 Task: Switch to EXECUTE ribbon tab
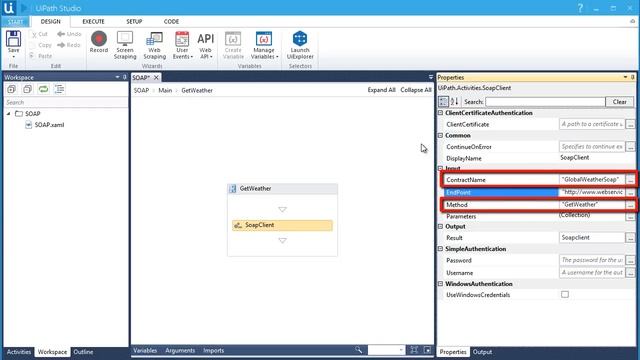[x=93, y=22]
